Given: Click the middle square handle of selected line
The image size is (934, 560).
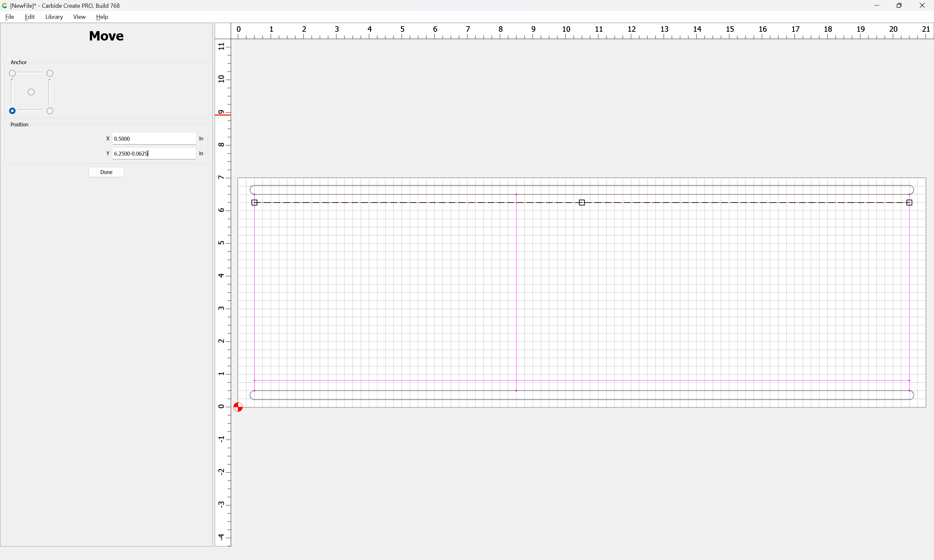Looking at the screenshot, I should 582,203.
